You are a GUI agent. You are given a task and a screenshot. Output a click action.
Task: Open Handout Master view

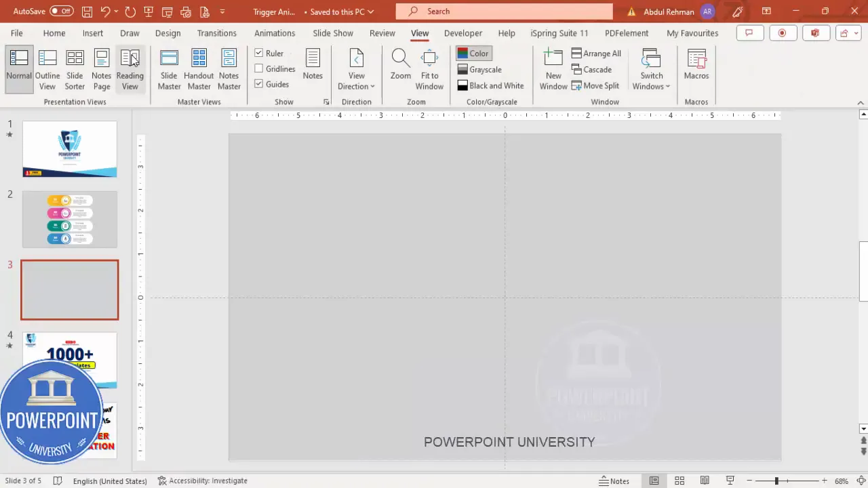click(x=199, y=70)
